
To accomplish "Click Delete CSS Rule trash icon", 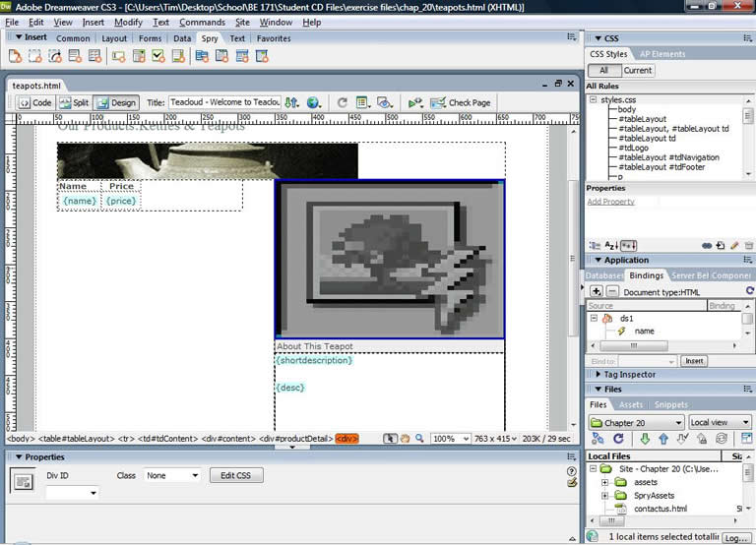I will pos(748,246).
